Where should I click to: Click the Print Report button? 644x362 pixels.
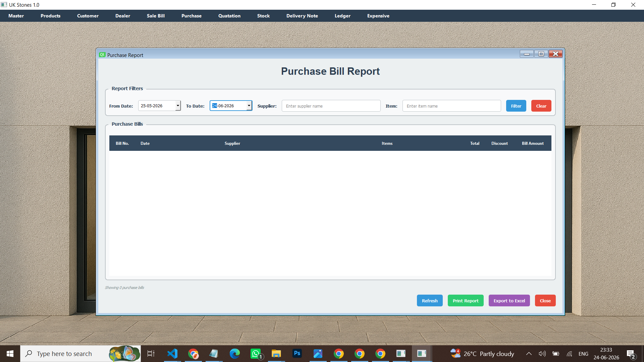pos(466,301)
